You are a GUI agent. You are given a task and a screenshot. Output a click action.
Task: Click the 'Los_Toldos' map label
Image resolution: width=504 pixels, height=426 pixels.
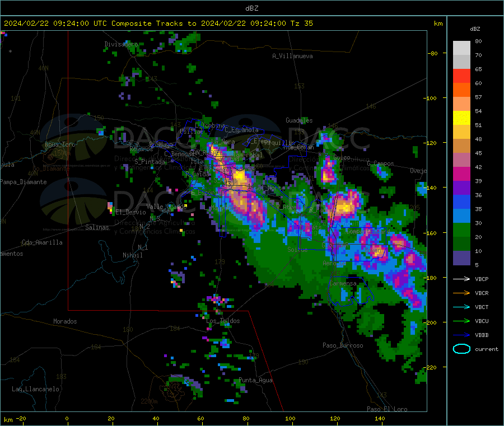223,321
